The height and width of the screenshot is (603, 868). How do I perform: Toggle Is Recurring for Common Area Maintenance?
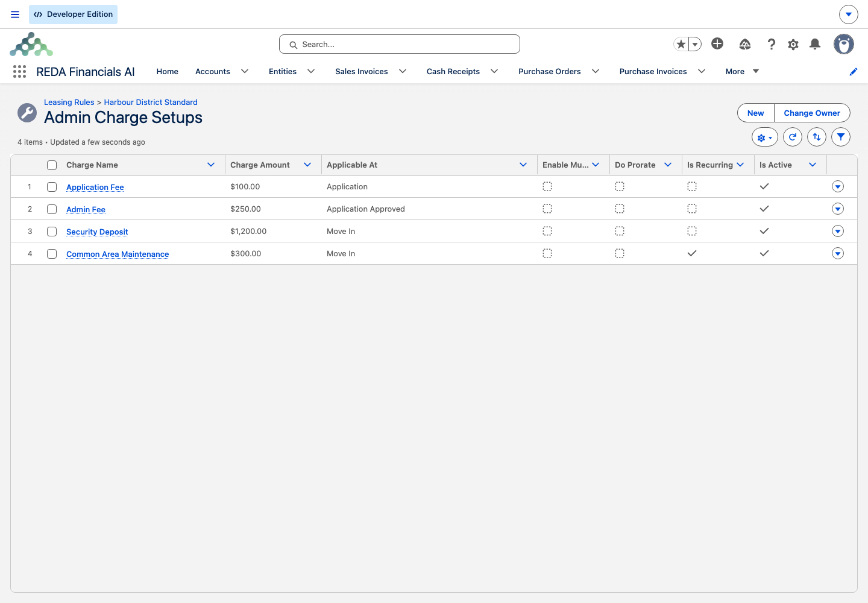pos(692,253)
